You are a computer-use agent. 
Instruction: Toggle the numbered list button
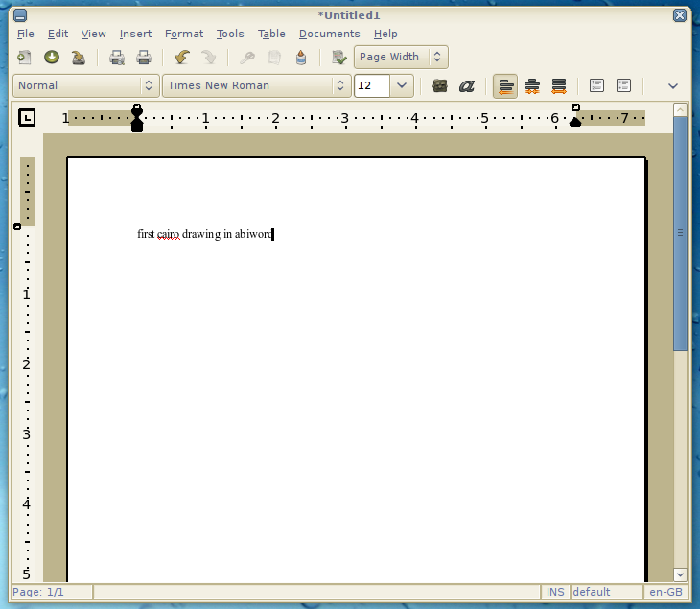[x=596, y=85]
